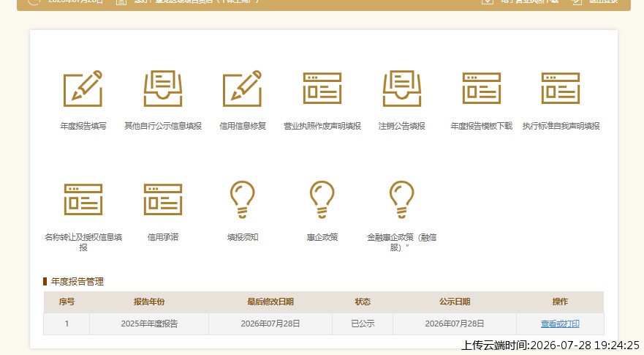Click 执行标准自我声明填报 icon

click(x=561, y=89)
